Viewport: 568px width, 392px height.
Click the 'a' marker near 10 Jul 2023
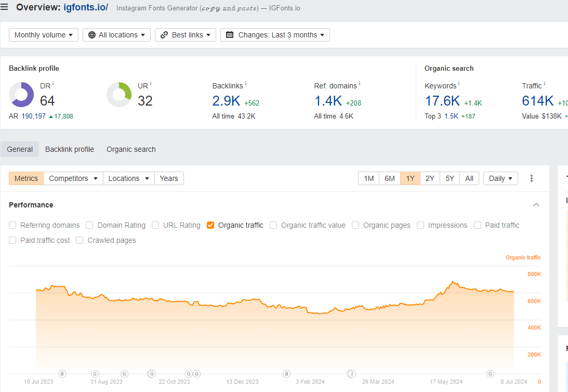tap(62, 373)
